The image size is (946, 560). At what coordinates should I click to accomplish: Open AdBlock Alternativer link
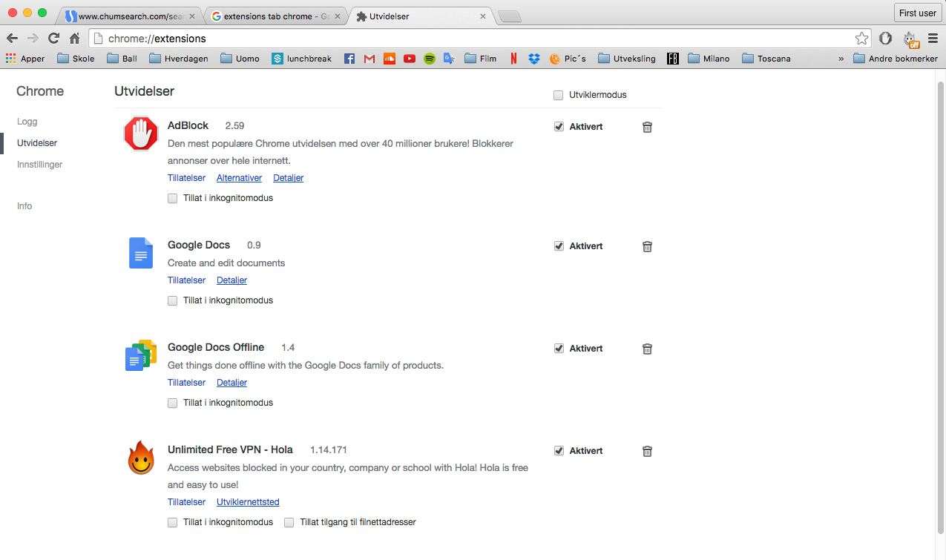(x=239, y=178)
